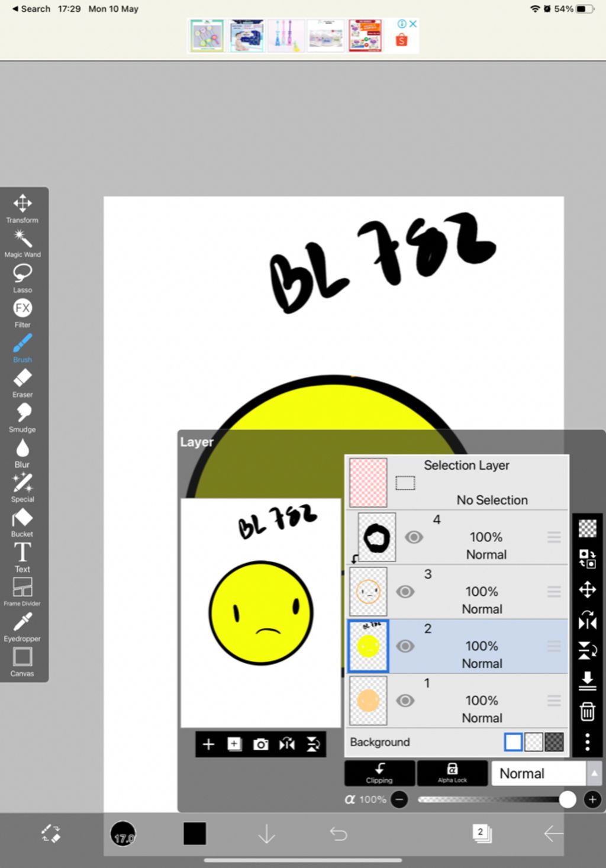Tap the move layer arrows icon in sidebar
This screenshot has width=606, height=868.
pyautogui.click(x=587, y=589)
